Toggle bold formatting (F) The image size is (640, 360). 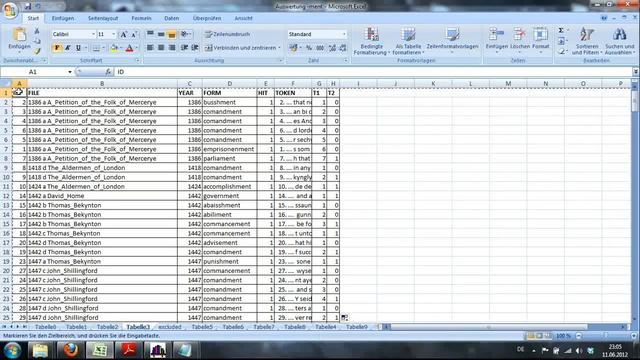point(57,48)
